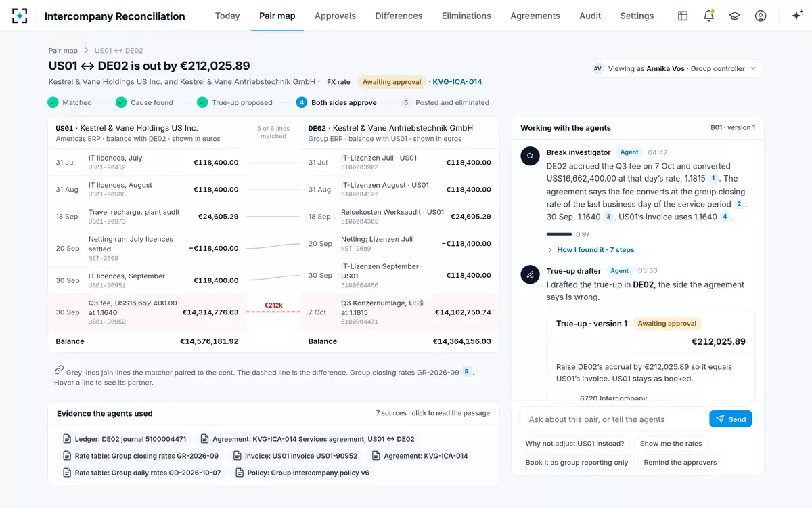Select US01 row Q3 fee at 1.1640
812x508 pixels.
click(148, 312)
